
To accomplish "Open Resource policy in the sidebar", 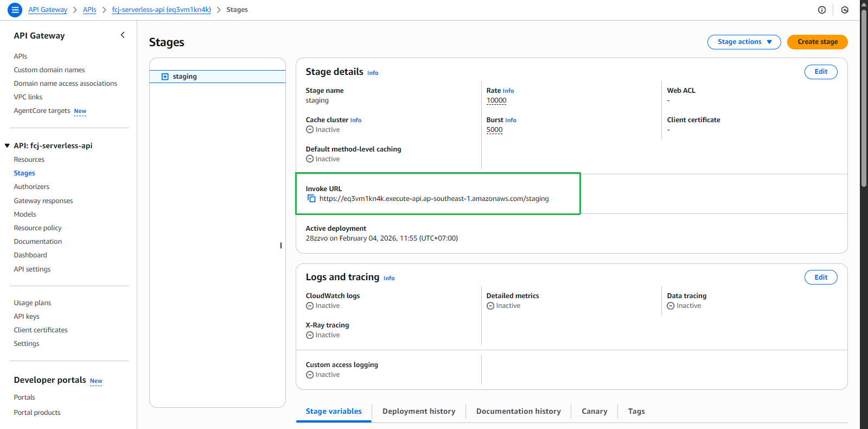I will pos(38,228).
